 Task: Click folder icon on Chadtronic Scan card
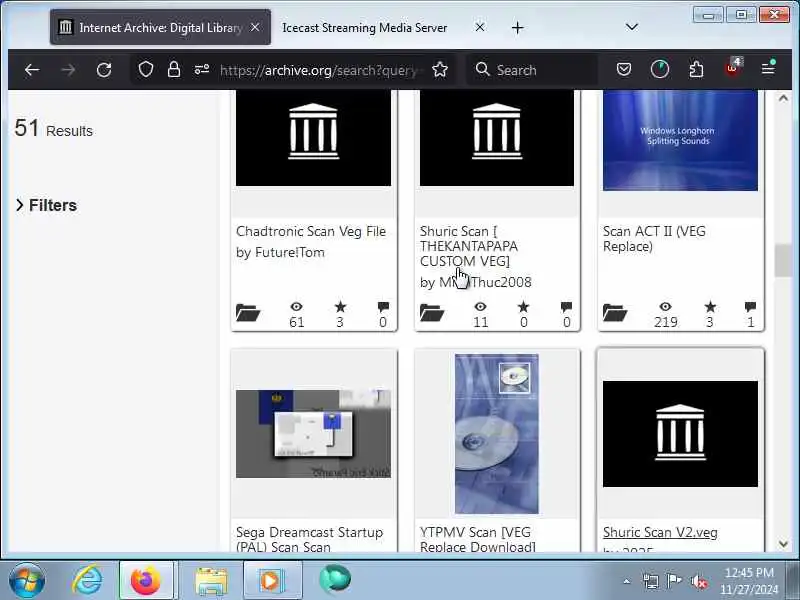(x=248, y=312)
